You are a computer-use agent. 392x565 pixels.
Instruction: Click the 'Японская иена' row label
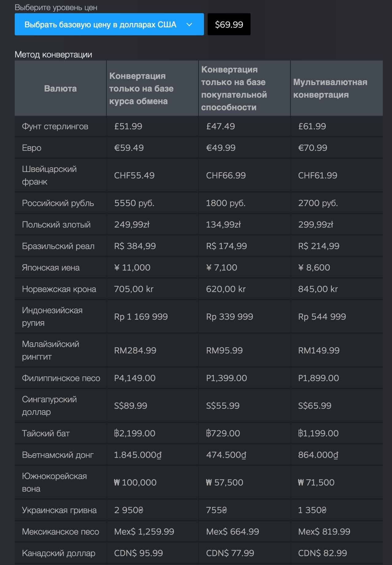coord(51,267)
